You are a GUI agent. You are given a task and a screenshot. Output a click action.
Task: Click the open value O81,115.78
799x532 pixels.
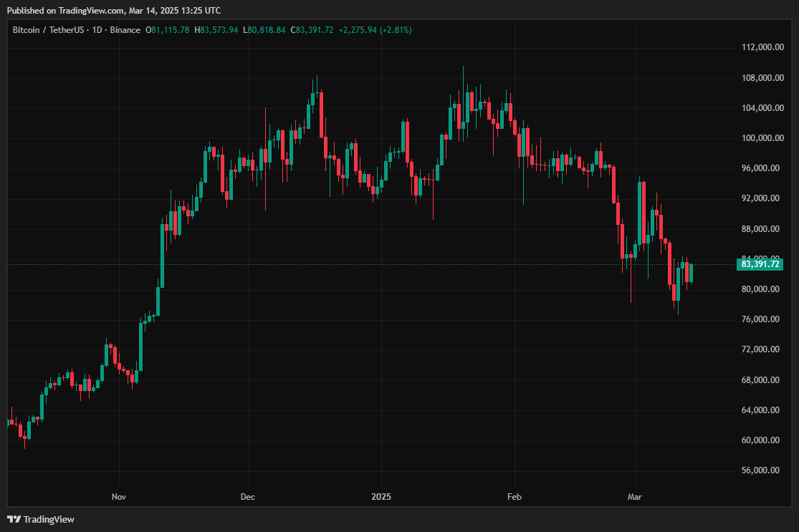[x=168, y=30]
